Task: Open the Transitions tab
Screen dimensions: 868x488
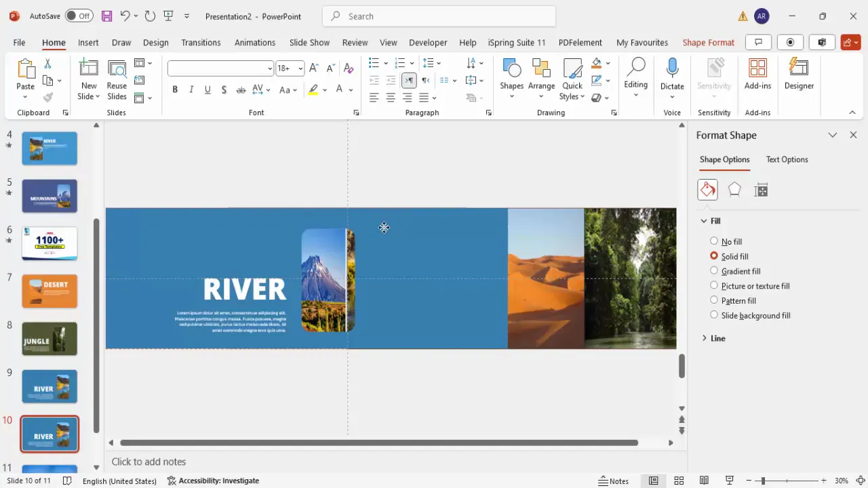Action: (201, 42)
